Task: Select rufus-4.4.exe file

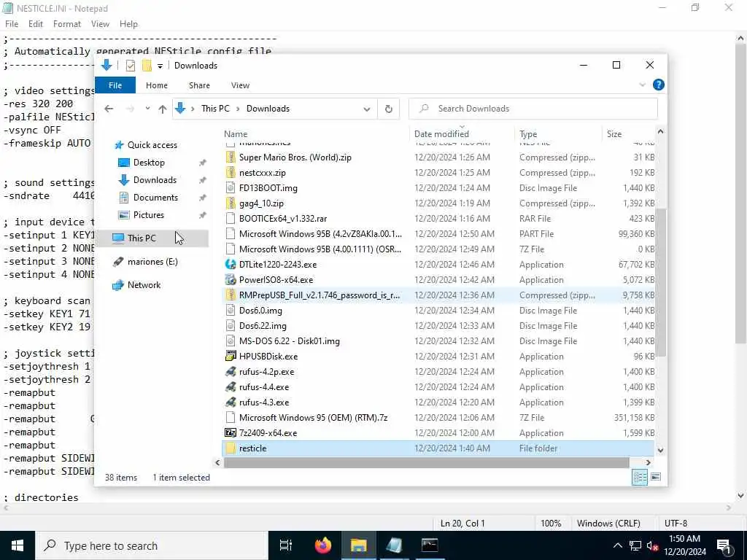Action: (x=264, y=387)
